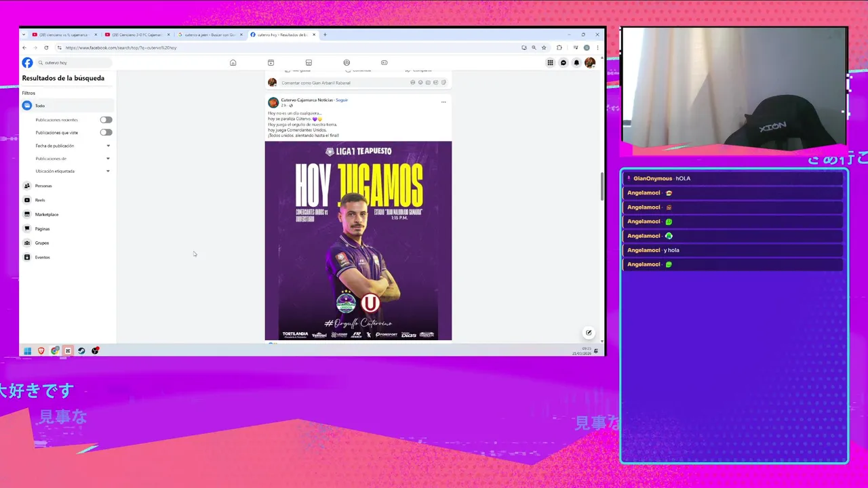868x488 pixels.
Task: Select the Todo filter
Action: [67, 106]
